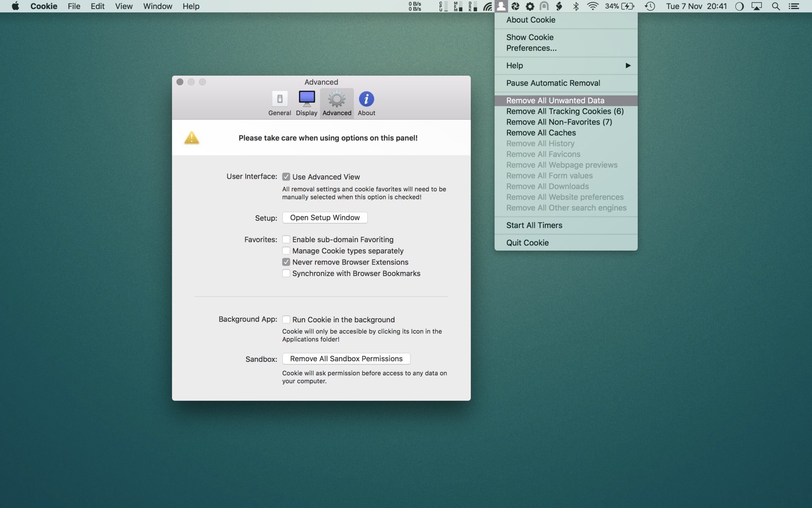Choose Remove All Tracking Cookies (6)
The width and height of the screenshot is (812, 508).
564,111
